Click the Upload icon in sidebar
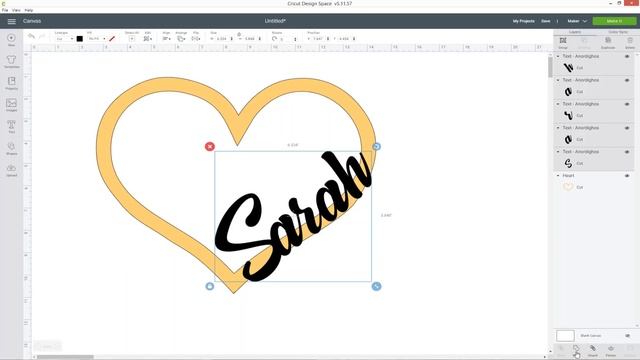 (11, 170)
